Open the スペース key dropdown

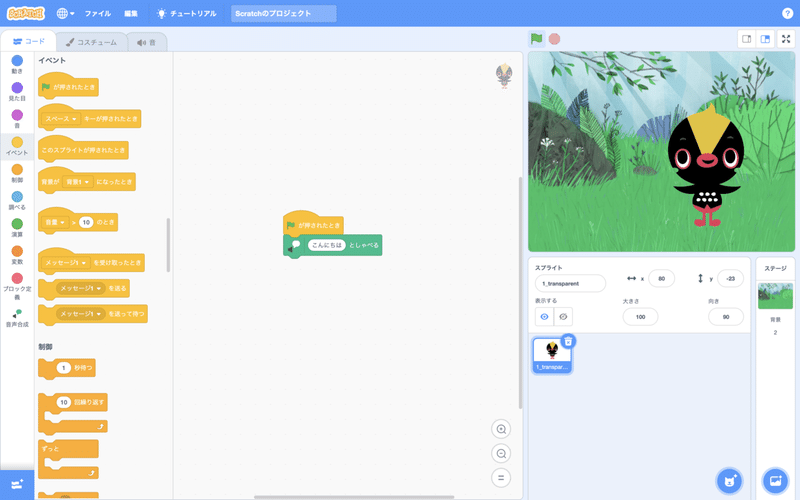tap(61, 119)
